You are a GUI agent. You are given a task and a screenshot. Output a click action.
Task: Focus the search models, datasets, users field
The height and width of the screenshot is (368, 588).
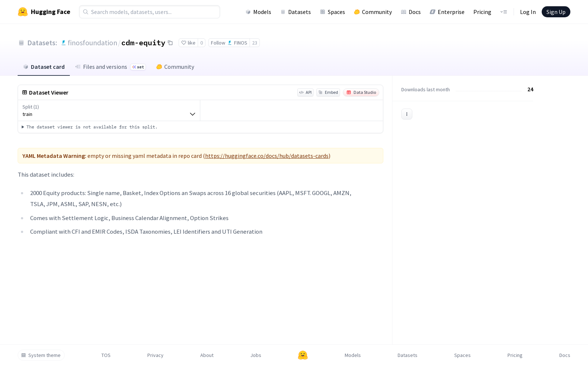[150, 12]
